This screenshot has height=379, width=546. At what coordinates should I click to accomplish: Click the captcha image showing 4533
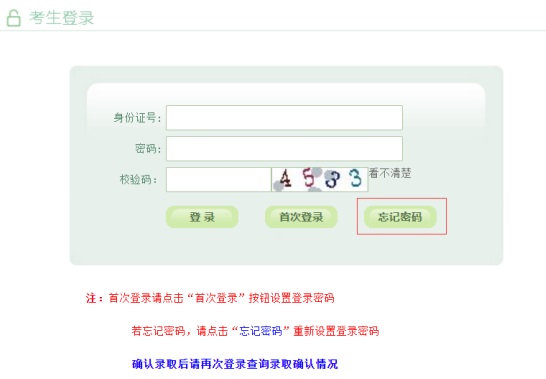(x=320, y=179)
